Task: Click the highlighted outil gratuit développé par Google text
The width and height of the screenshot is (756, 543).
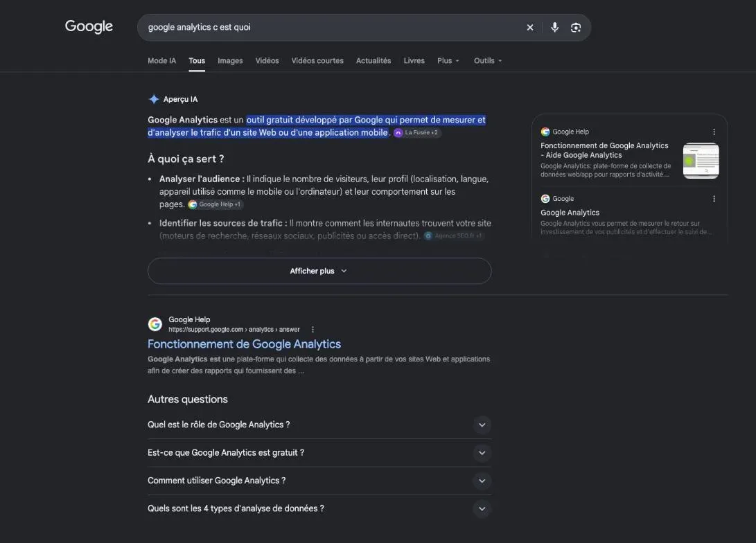Action: point(317,126)
